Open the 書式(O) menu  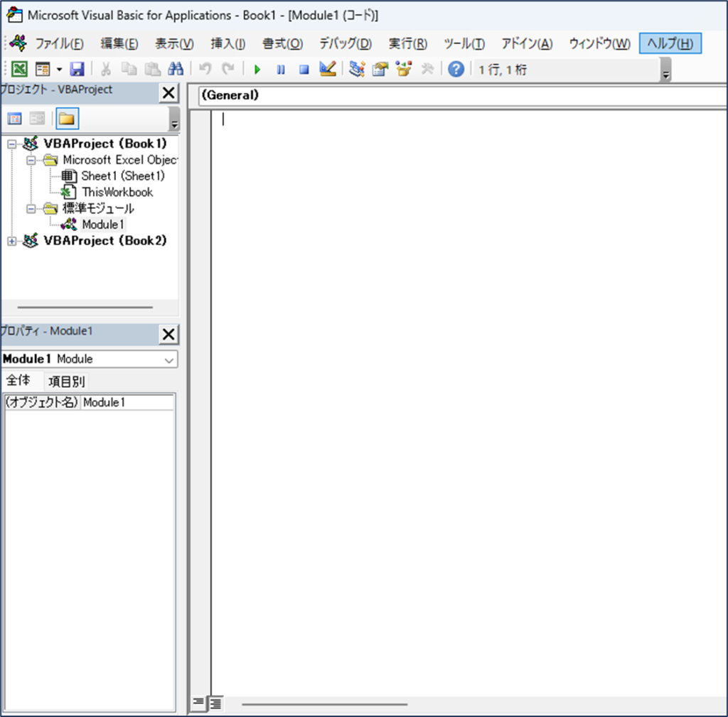coord(282,43)
